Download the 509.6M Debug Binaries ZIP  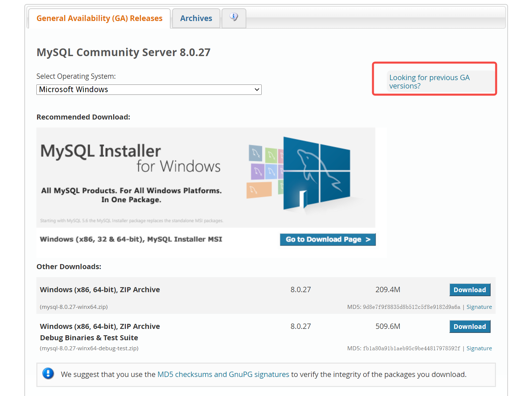click(470, 327)
